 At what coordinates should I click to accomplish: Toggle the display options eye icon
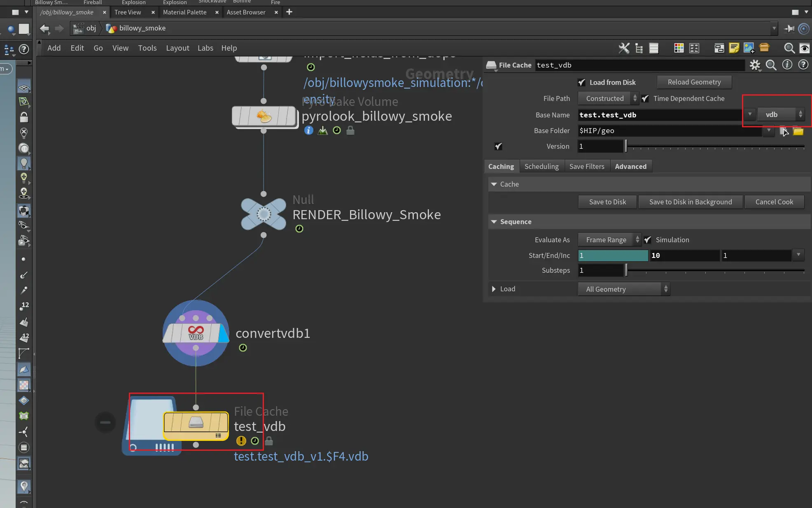[804, 48]
